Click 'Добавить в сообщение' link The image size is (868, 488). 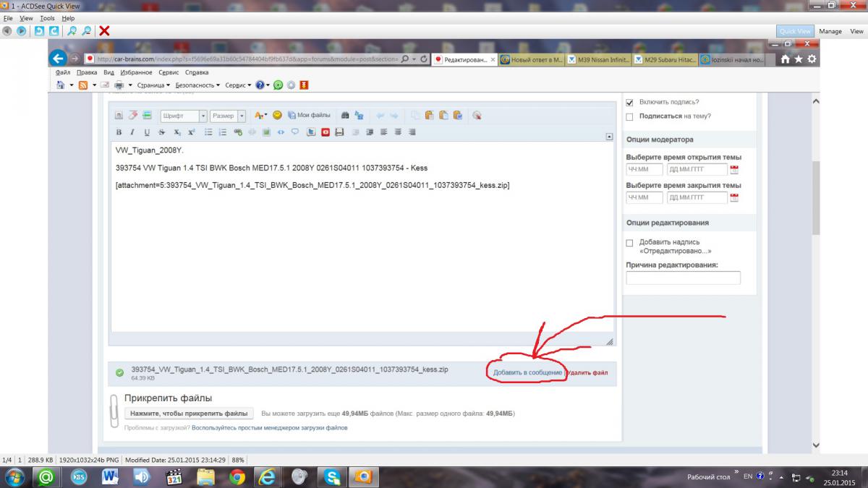click(x=527, y=372)
